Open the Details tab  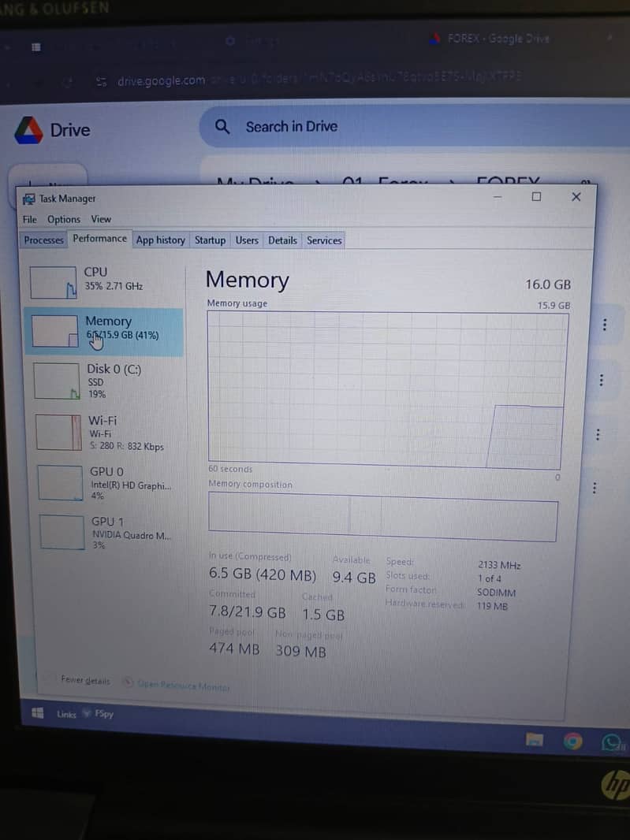(282, 240)
